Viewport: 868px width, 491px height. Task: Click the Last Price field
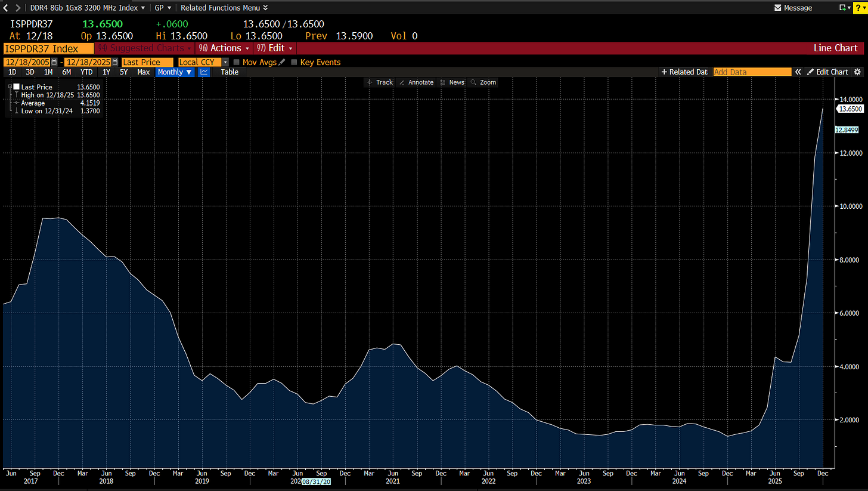(x=147, y=62)
